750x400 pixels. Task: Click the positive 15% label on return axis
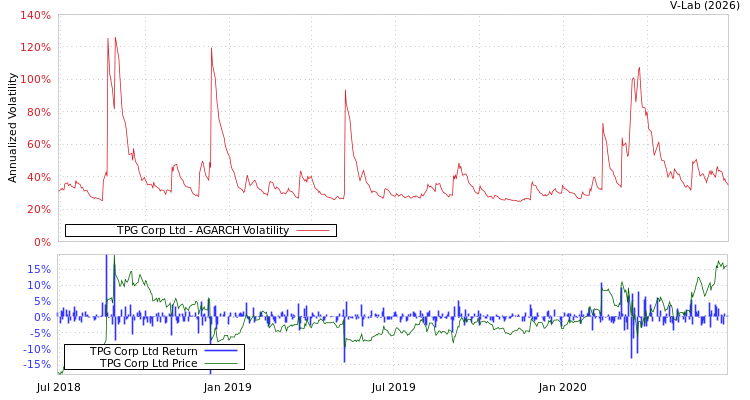point(39,269)
